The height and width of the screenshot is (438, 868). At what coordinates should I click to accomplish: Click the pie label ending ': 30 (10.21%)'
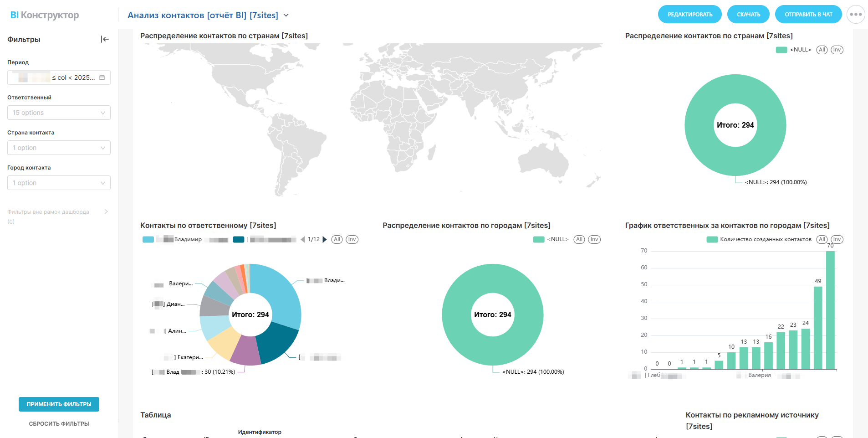point(194,372)
